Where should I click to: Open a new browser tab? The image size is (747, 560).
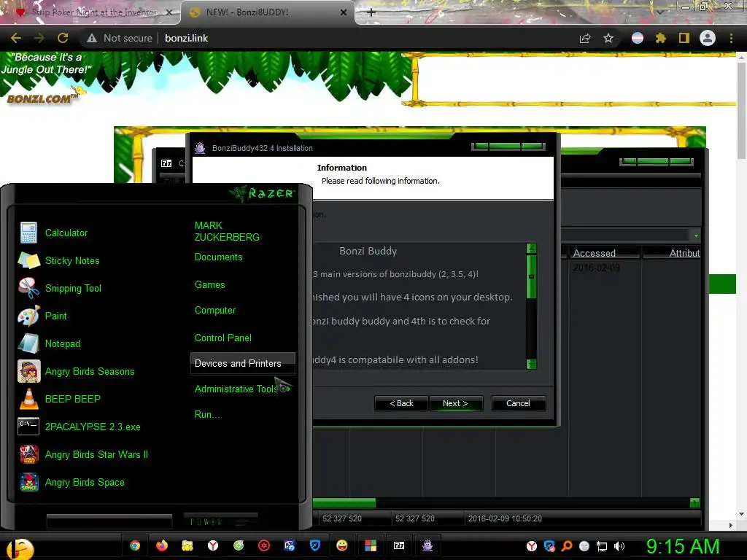(x=371, y=12)
